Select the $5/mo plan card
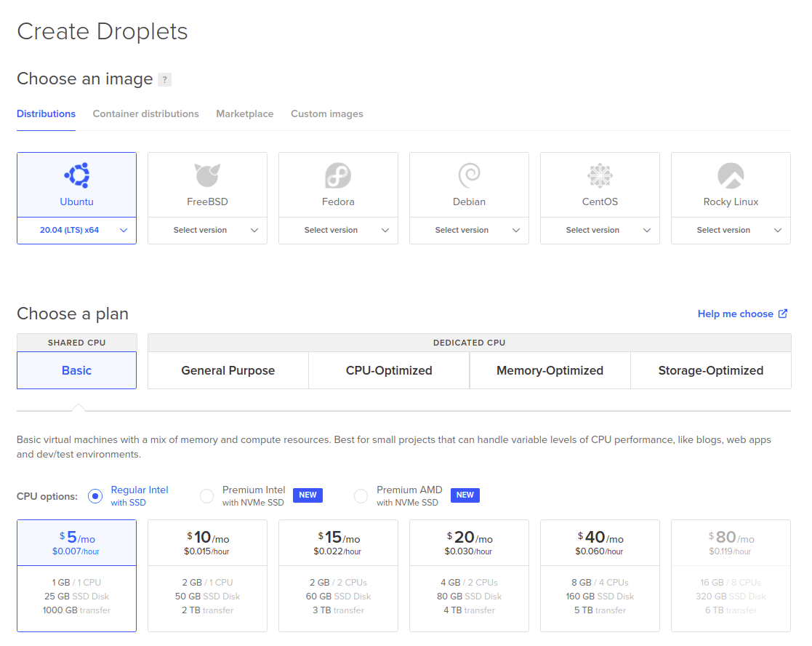Image resolution: width=812 pixels, height=646 pixels. click(x=76, y=575)
